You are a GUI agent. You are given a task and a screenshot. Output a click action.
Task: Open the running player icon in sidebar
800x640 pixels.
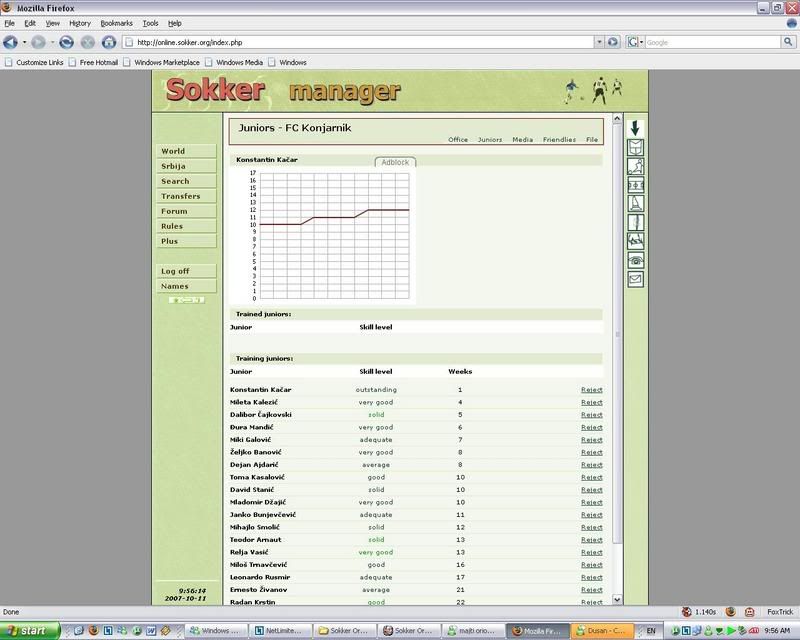coord(635,166)
